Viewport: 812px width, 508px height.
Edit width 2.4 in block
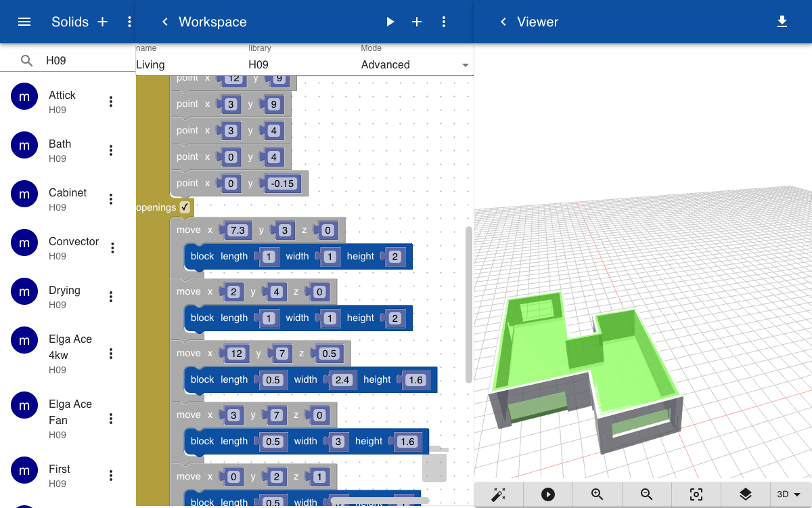pos(342,380)
